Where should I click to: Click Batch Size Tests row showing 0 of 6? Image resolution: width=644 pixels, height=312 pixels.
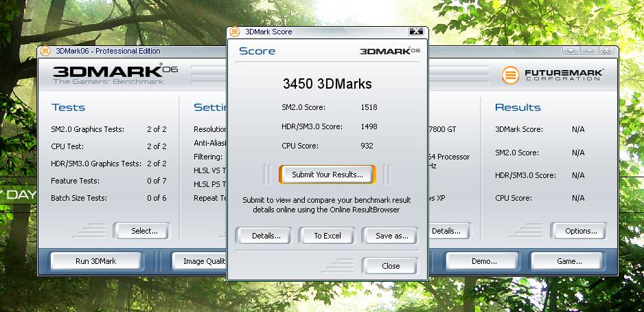[x=109, y=198]
